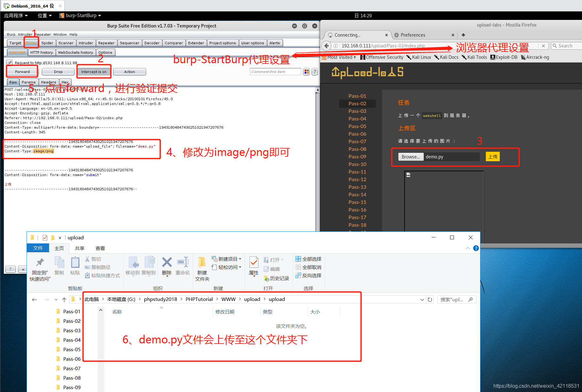Viewport: 582px width, 392px height.
Task: Open 属性 (Properties) icon in Explorer
Action: click(x=253, y=265)
